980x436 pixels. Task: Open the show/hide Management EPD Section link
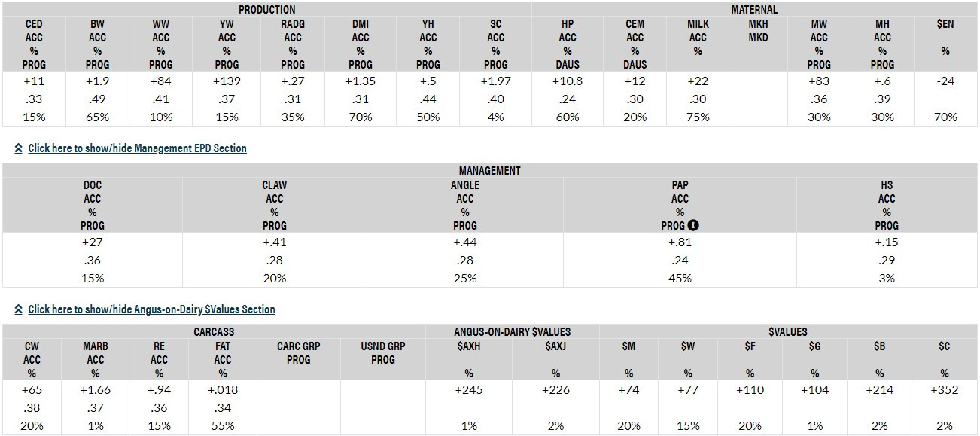(x=137, y=148)
